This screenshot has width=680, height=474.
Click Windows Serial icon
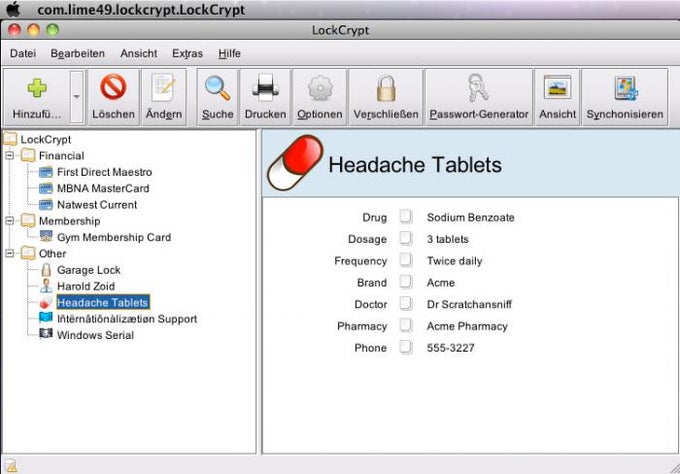(46, 334)
